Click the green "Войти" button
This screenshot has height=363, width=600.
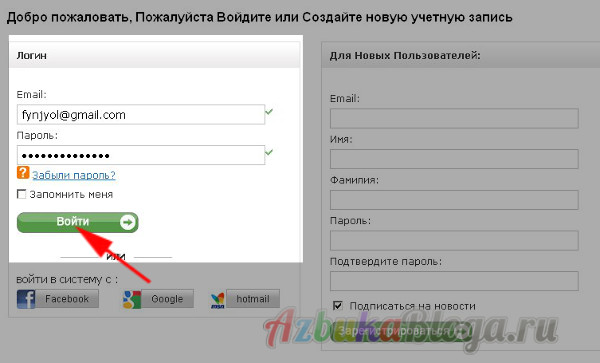coord(77,222)
